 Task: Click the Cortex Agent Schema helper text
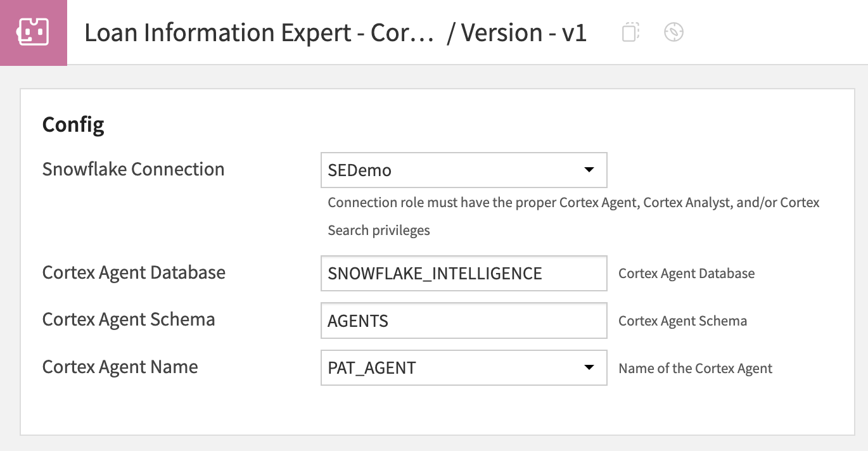click(683, 321)
